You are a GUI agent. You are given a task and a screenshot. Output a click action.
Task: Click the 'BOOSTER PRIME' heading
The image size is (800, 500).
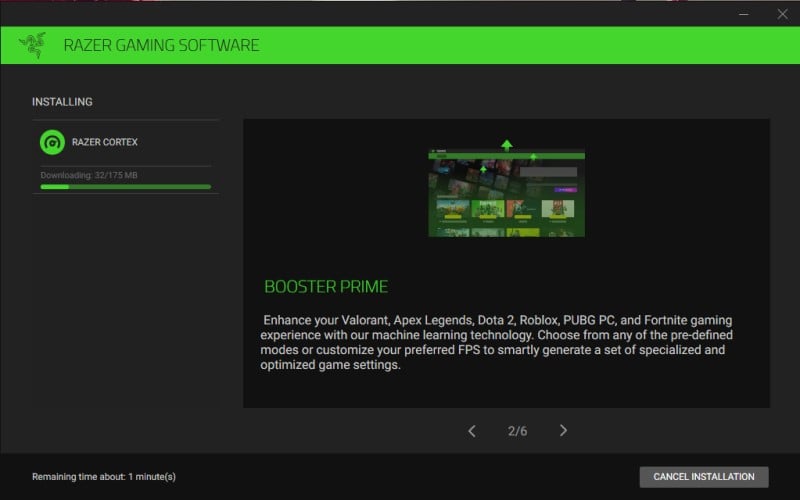click(x=326, y=287)
